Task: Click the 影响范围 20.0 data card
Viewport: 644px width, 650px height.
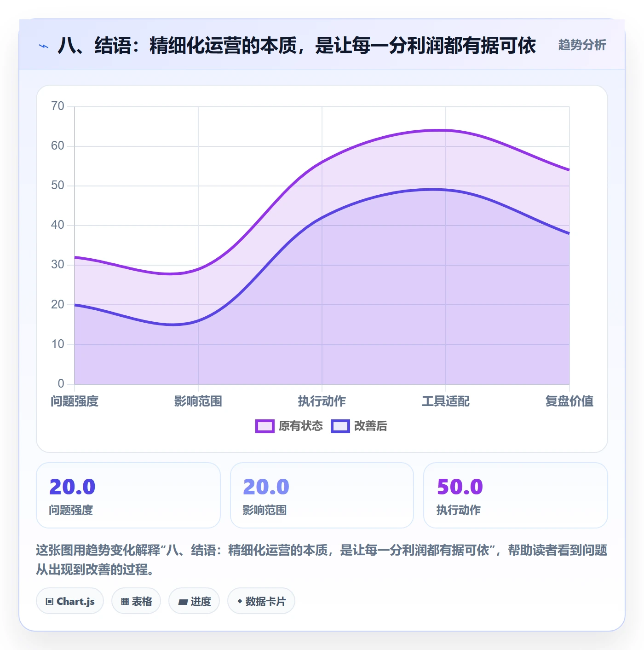Action: pyautogui.click(x=322, y=495)
